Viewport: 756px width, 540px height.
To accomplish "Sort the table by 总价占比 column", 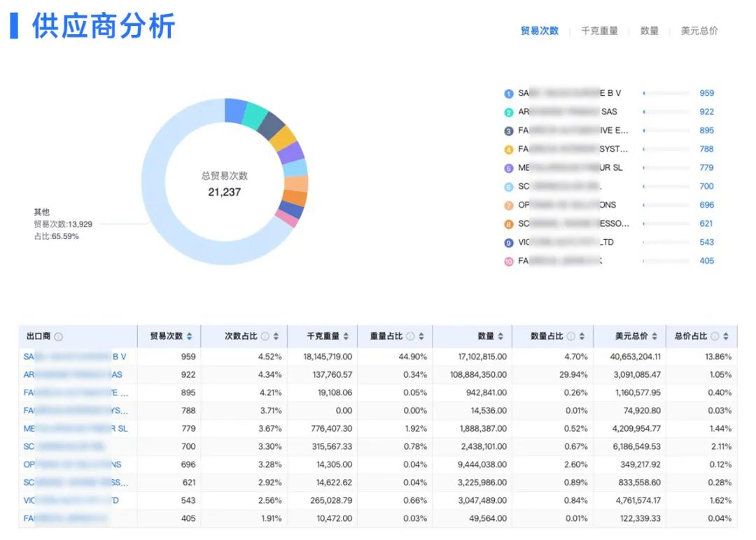I will (726, 336).
